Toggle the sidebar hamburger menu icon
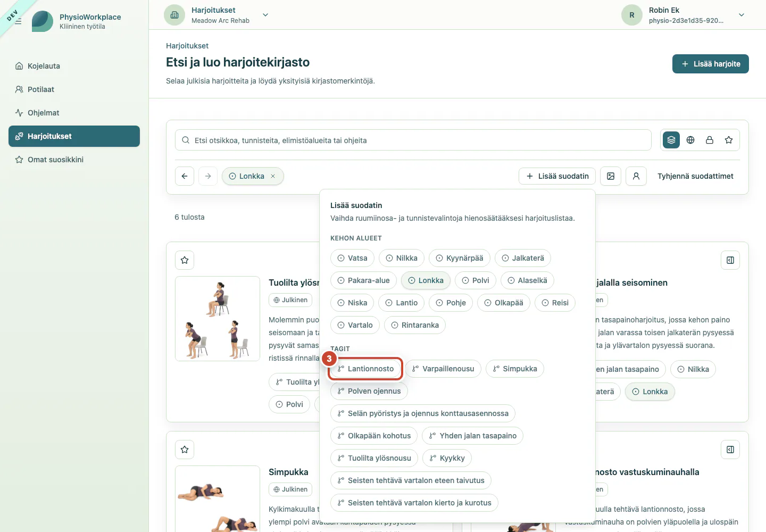Screen dimensions: 766x532 click(x=18, y=21)
